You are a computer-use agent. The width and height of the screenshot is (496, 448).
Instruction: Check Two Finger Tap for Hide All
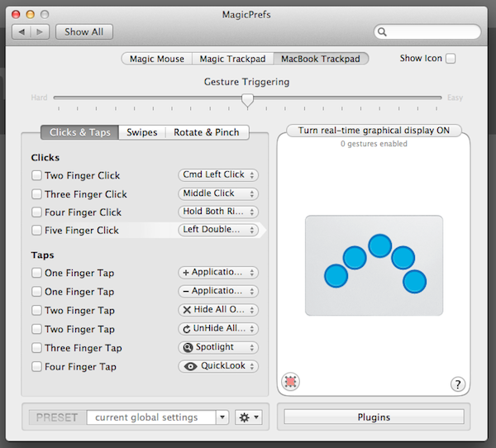36,310
